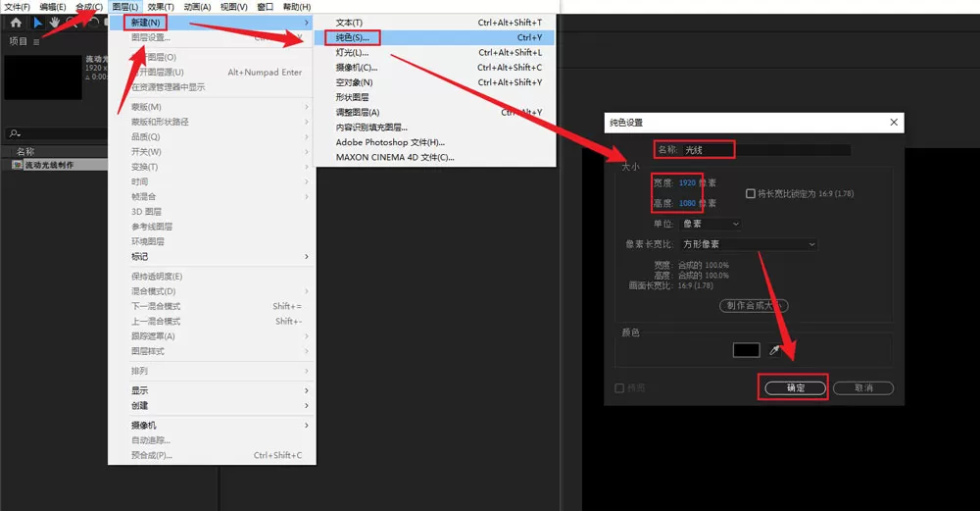Click the 名称 field containing 光线

766,150
